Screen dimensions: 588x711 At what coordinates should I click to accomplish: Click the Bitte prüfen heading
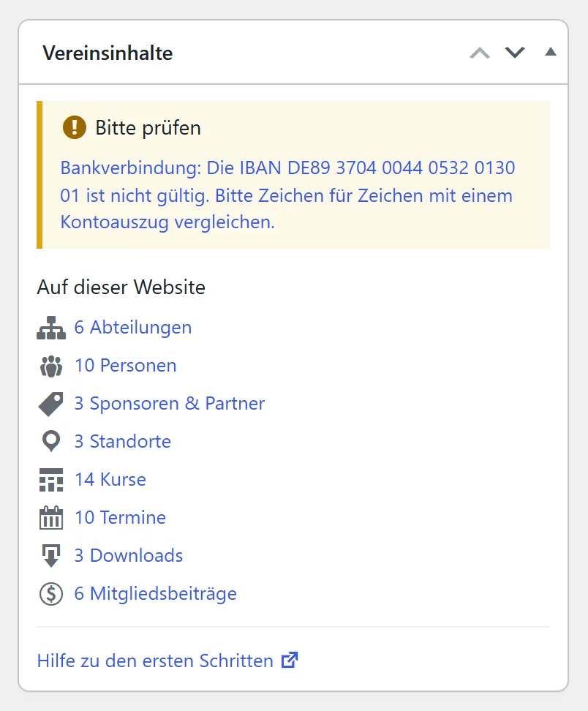click(148, 127)
